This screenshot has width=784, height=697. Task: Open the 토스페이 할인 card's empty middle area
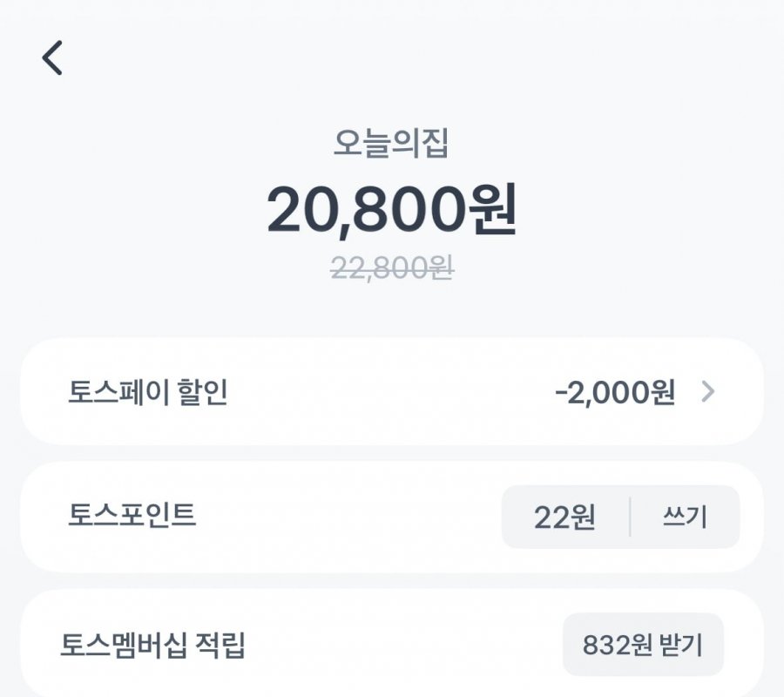tap(390, 391)
